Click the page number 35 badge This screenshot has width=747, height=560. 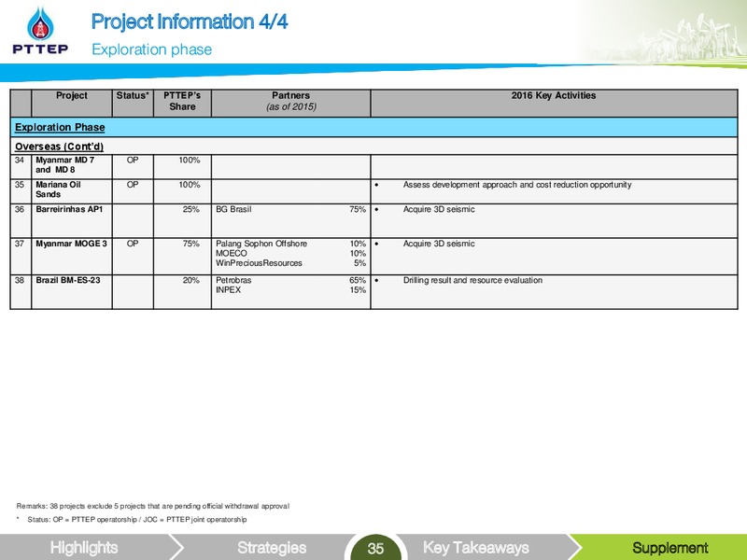pyautogui.click(x=375, y=548)
